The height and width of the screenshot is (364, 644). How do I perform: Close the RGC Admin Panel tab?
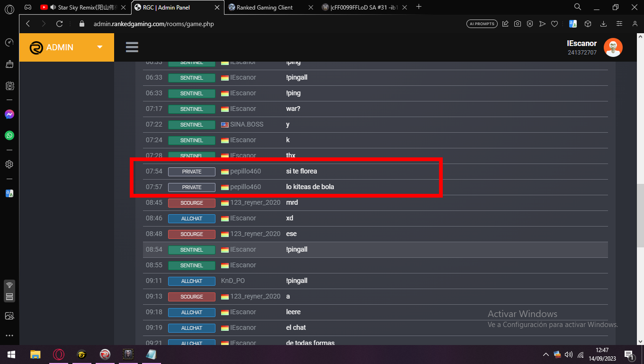coord(217,8)
